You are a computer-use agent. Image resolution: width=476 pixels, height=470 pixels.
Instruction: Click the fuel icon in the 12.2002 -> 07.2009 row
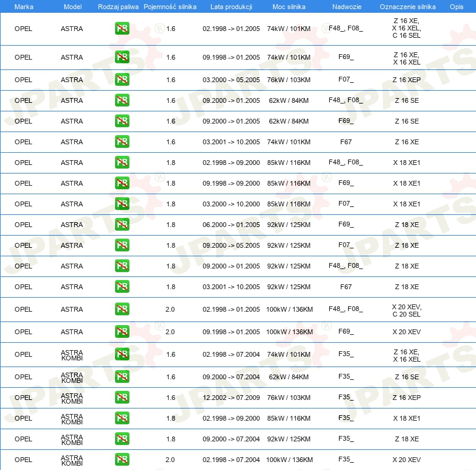[122, 398]
